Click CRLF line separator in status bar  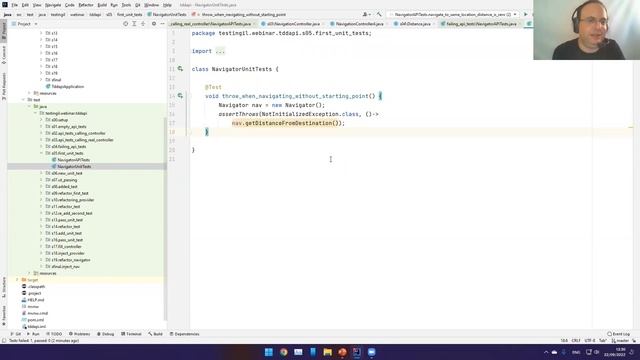[x=576, y=340]
